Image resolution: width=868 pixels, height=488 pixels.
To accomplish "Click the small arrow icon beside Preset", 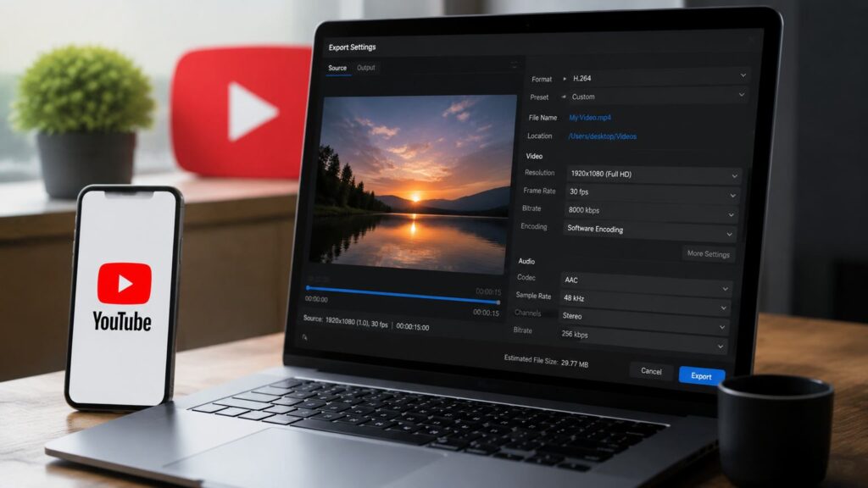I will coord(564,97).
